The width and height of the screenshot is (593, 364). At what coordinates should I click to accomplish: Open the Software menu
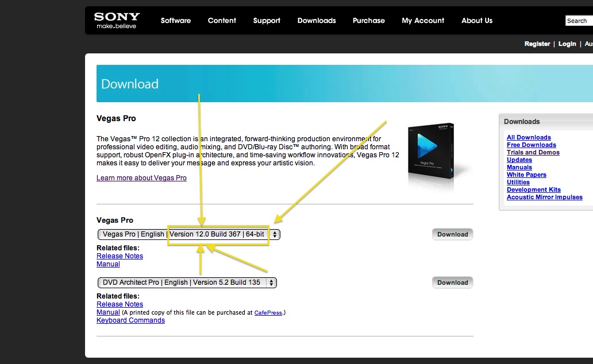coord(175,21)
